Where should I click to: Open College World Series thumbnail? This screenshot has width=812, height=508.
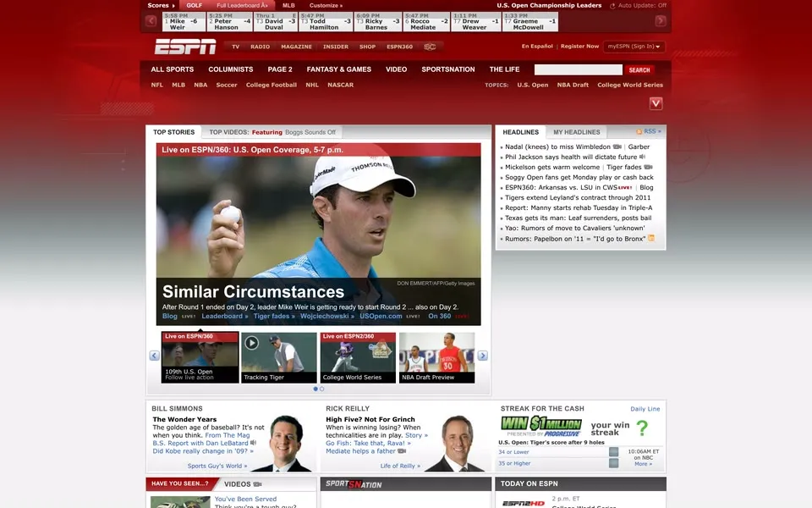358,357
